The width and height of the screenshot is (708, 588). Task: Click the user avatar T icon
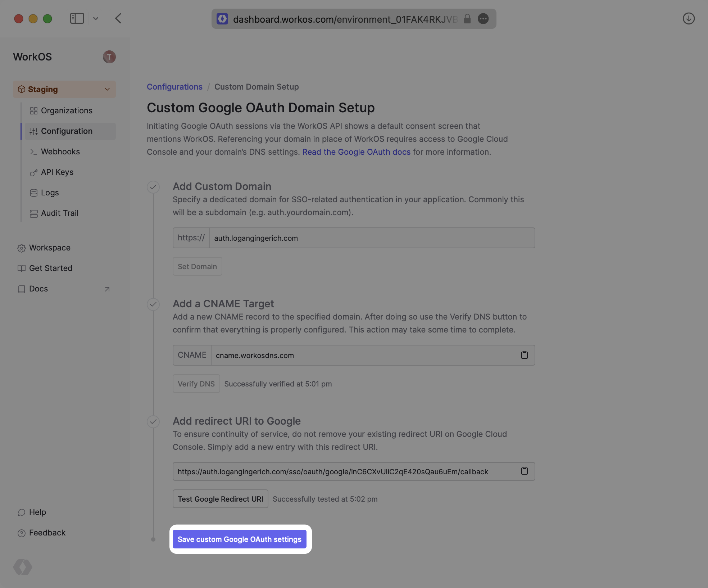pyautogui.click(x=109, y=57)
